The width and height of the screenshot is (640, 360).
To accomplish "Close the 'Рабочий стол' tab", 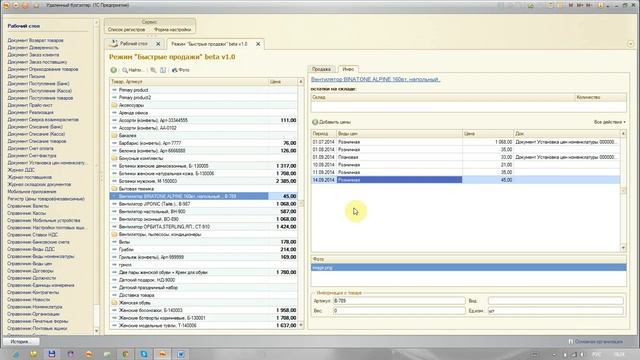I will (158, 44).
